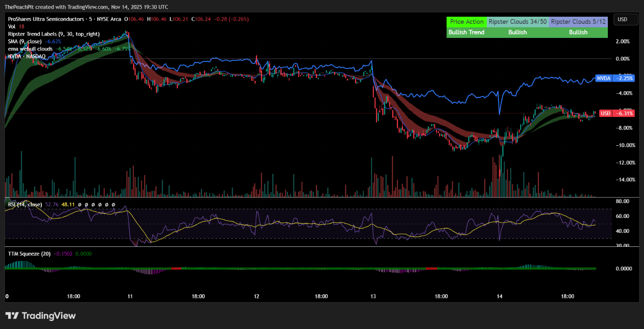
Task: Click Bullish cell under Ripster Clouds 34/50
Action: [x=517, y=32]
